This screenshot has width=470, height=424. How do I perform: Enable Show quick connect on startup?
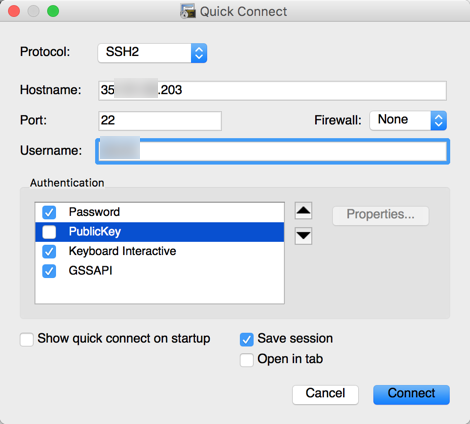tap(27, 340)
